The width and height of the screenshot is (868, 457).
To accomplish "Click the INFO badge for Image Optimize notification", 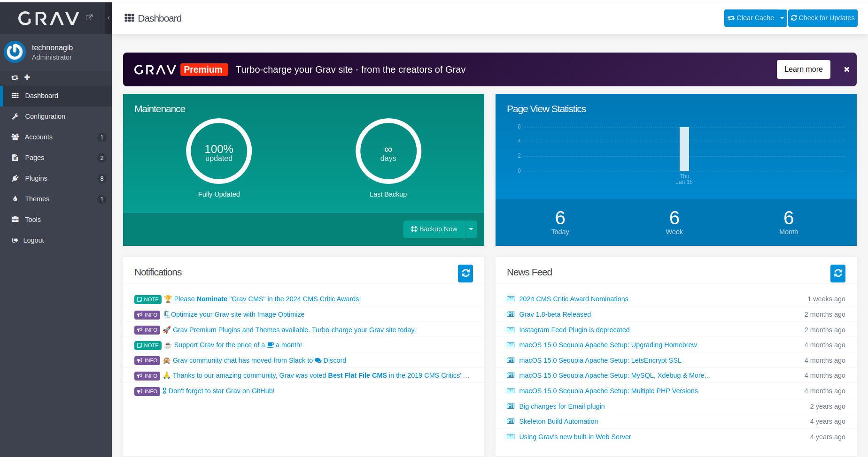I will click(x=147, y=315).
